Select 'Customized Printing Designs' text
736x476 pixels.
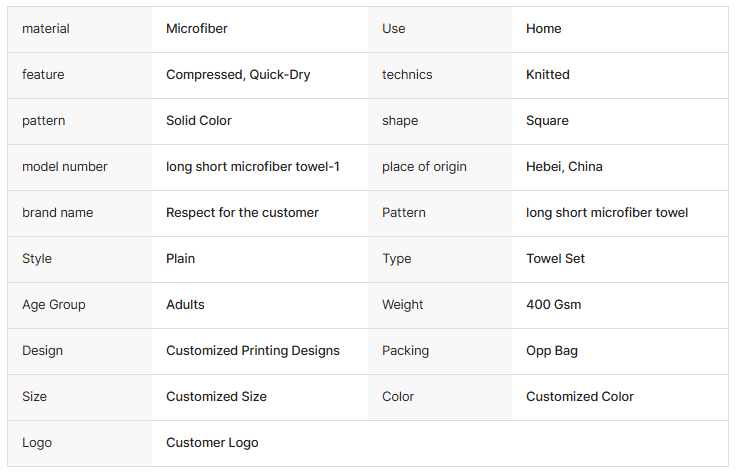point(253,351)
